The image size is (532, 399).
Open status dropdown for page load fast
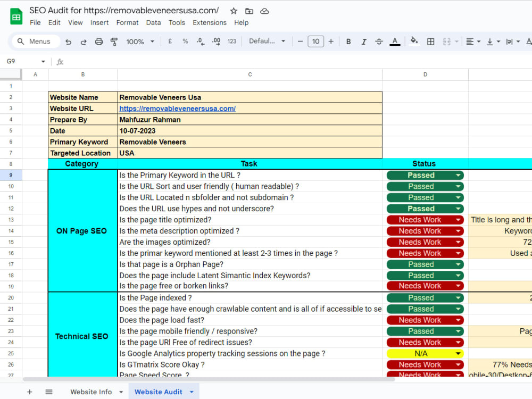click(x=458, y=320)
